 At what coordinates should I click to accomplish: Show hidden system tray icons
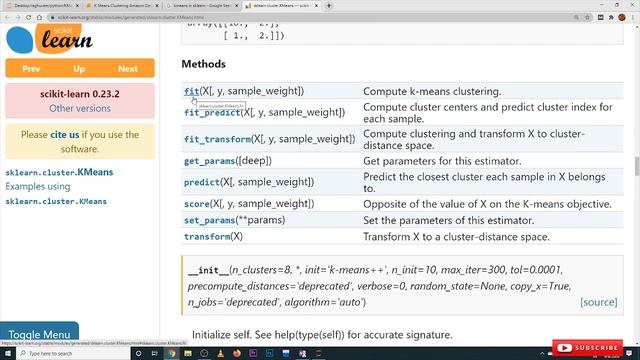pos(542,353)
